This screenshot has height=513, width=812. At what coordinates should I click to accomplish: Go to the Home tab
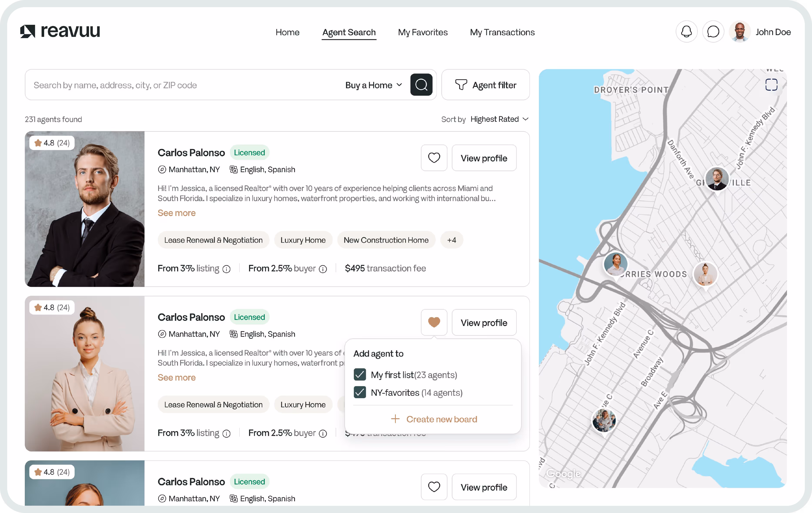pos(287,32)
